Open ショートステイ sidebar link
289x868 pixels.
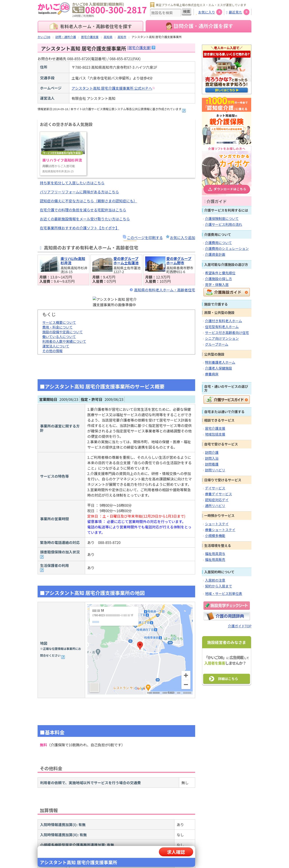click(217, 524)
